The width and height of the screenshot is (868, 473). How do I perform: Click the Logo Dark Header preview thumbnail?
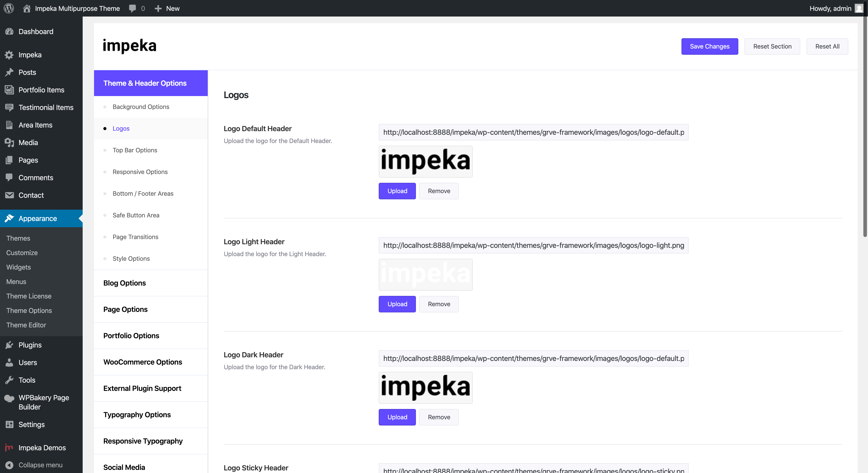(425, 388)
